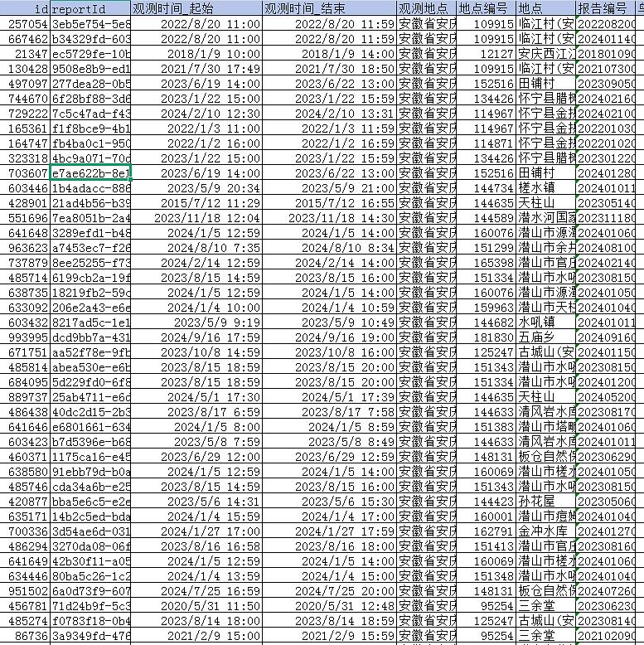Select id cell 485814
Viewport: 644px width, 645px height.
25,367
